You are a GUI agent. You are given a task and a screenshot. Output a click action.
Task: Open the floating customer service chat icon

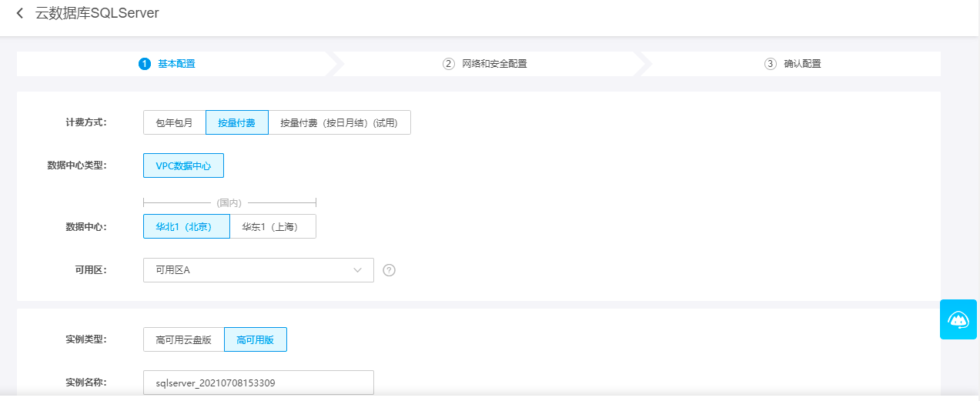[958, 319]
